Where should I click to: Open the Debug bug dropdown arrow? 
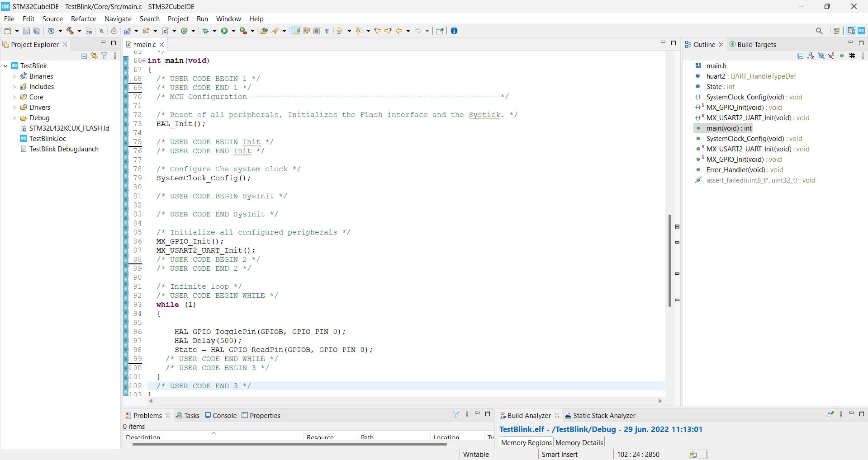coord(214,31)
